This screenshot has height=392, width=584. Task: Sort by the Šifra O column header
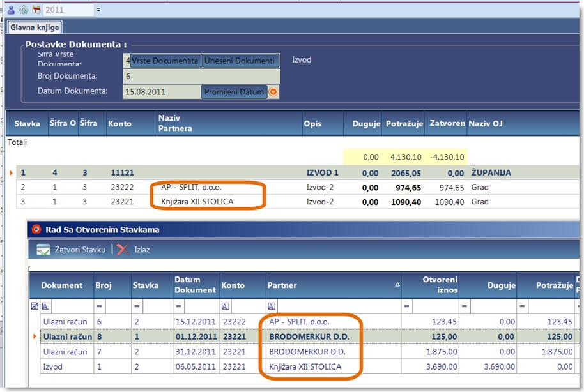pos(63,123)
